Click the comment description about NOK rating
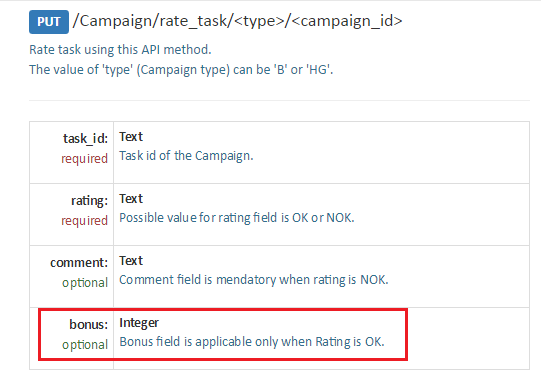Image resolution: width=541 pixels, height=379 pixels. pos(254,280)
